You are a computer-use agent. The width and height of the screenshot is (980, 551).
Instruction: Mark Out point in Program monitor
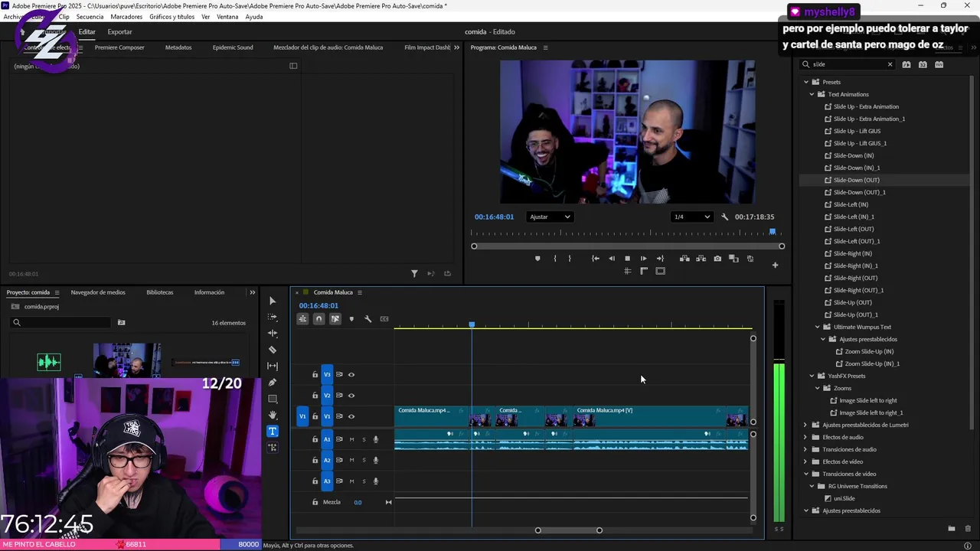[570, 259]
